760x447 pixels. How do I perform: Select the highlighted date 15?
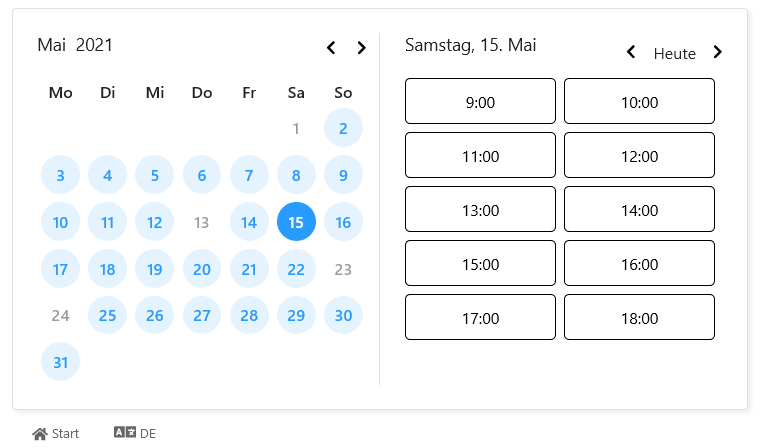coord(296,222)
